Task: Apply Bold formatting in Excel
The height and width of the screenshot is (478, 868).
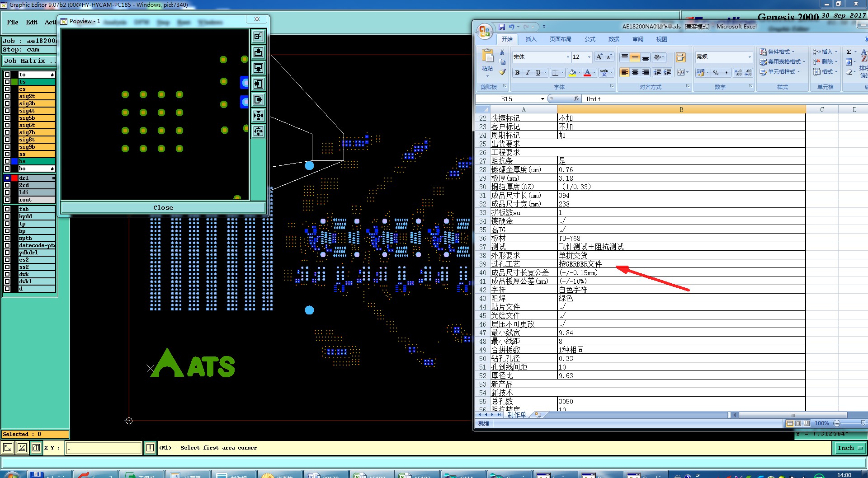Action: 517,72
